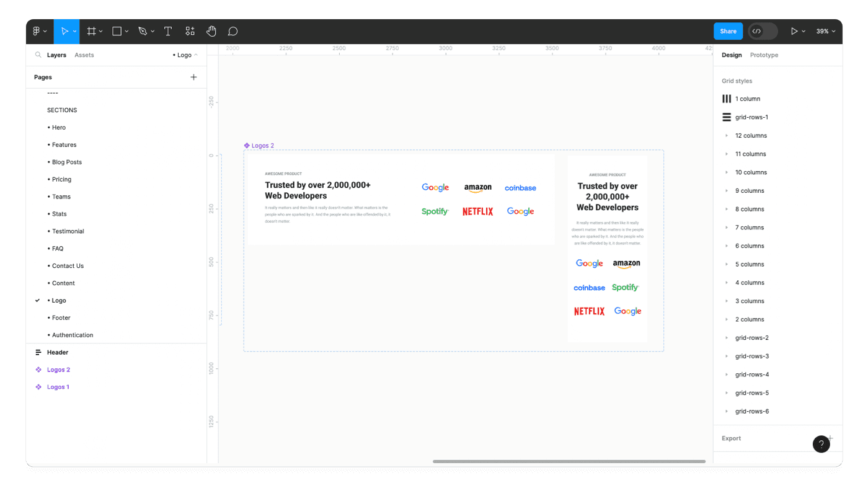Open Pen tool options chevron

153,32
